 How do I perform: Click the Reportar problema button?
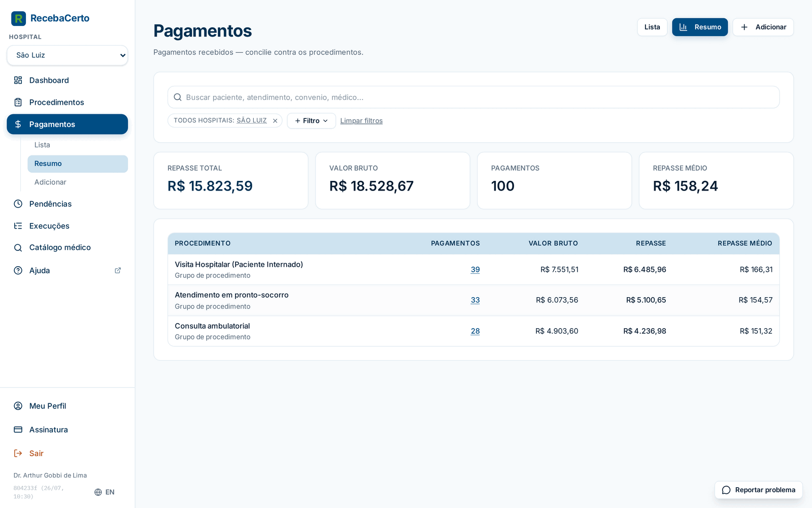tap(759, 490)
